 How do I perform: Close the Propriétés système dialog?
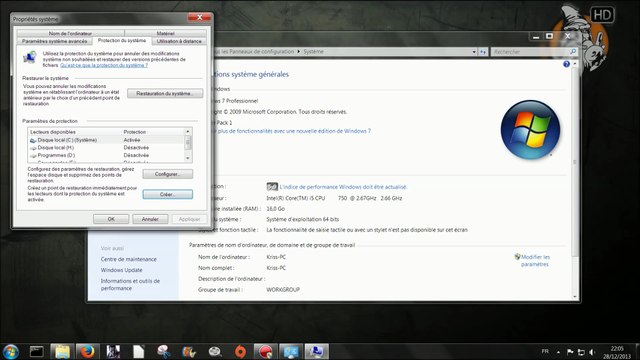pos(200,17)
